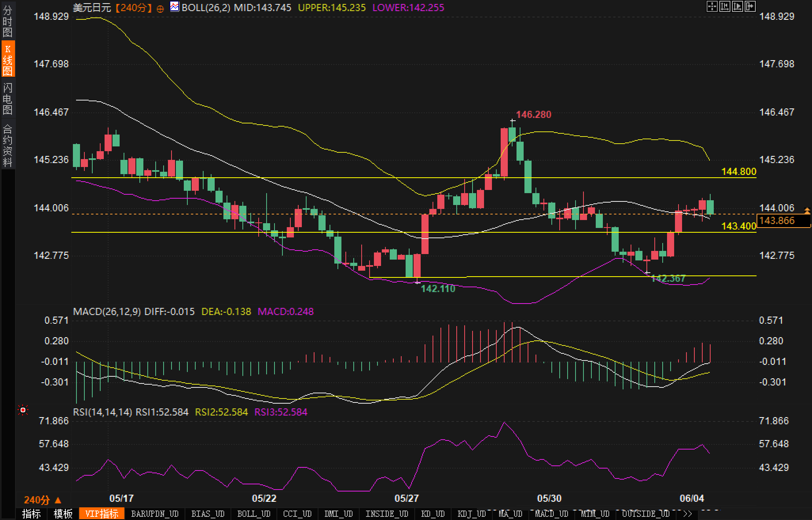Click the red sun marker left of RSI panel
812x520 pixels.
tap(23, 410)
